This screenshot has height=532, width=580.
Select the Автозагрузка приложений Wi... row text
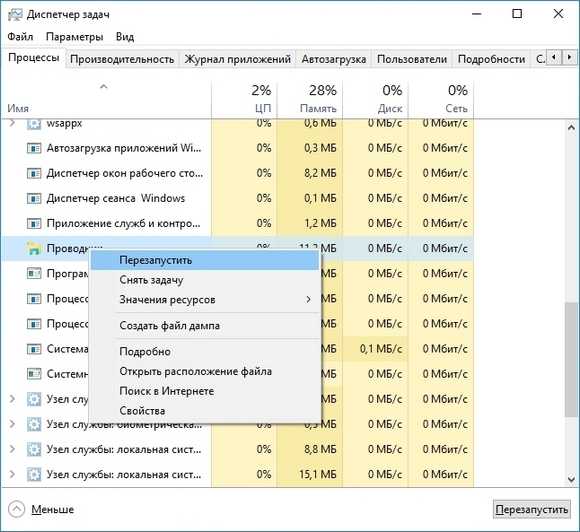tap(124, 148)
